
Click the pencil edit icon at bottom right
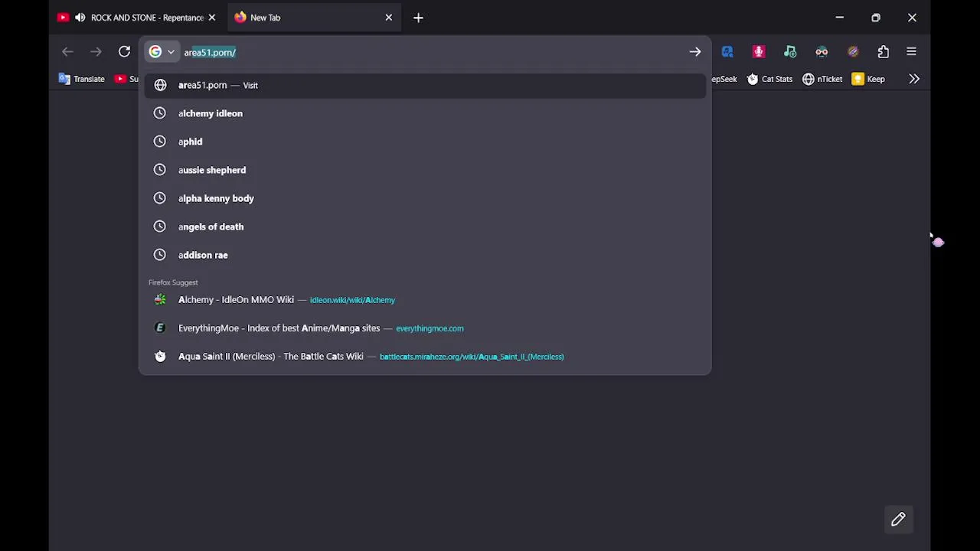point(898,520)
